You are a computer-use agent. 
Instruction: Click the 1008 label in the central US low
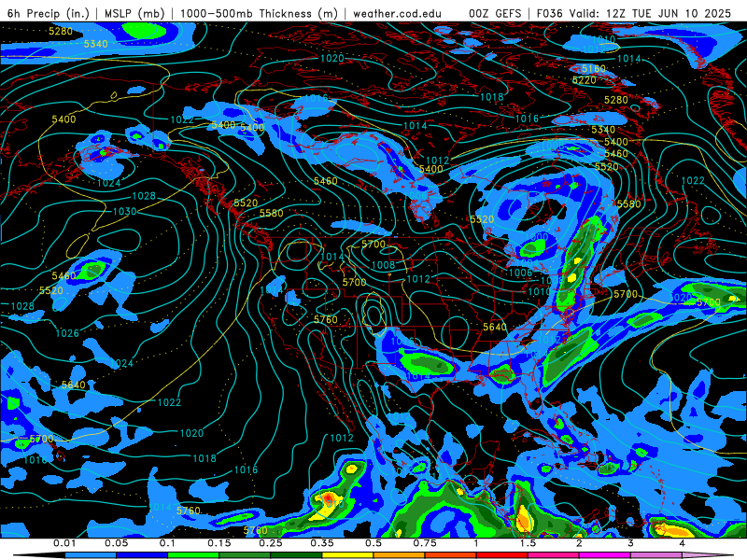click(384, 265)
